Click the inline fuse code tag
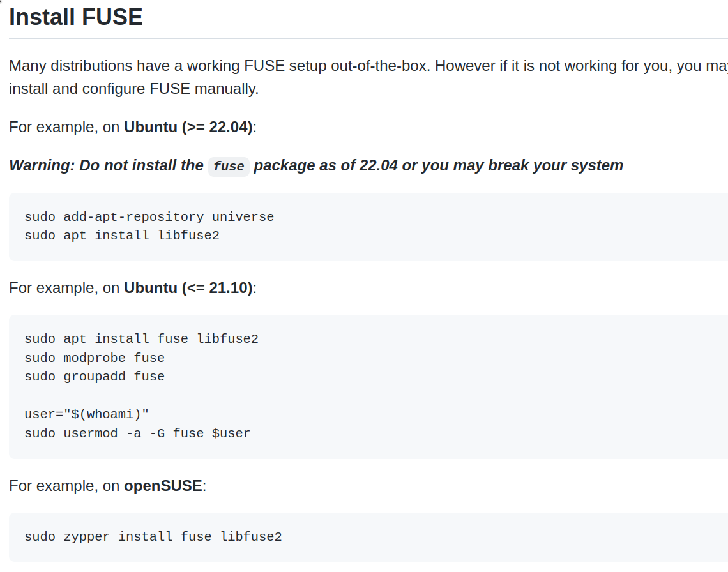The height and width of the screenshot is (572, 728). coord(229,167)
